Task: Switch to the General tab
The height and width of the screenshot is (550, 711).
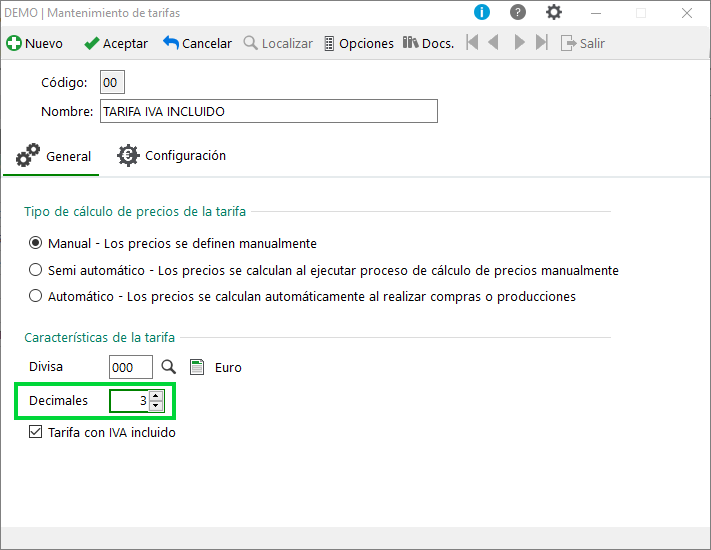Action: (53, 156)
